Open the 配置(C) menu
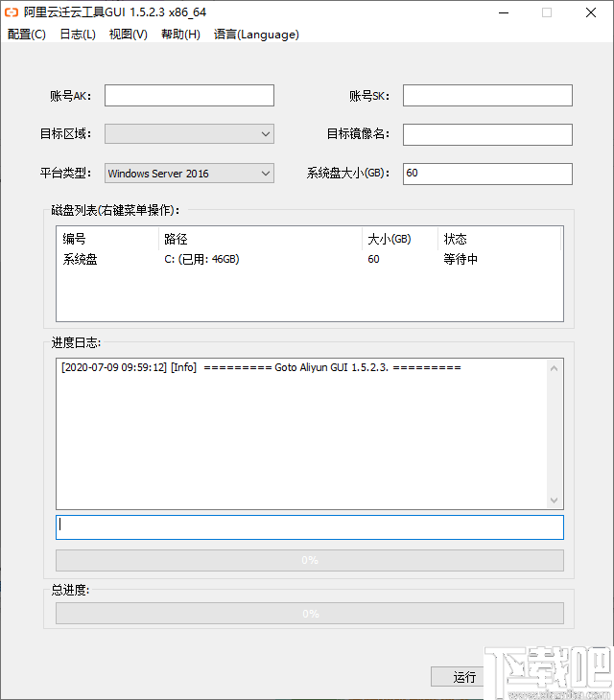This screenshot has width=614, height=700. (26, 35)
